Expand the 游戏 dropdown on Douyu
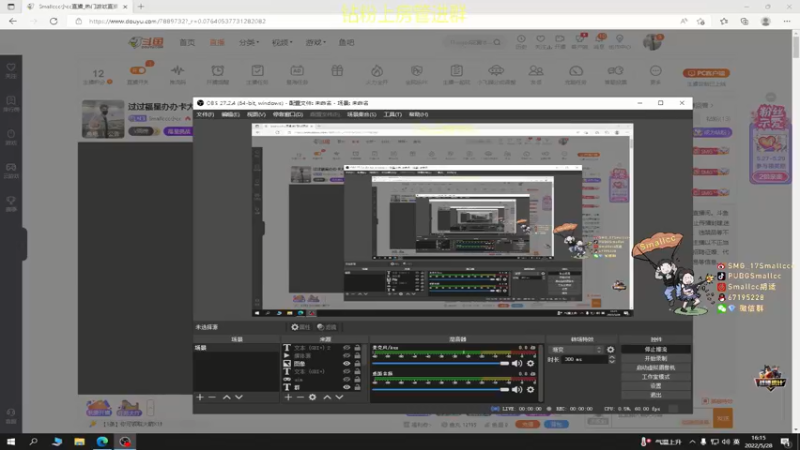The width and height of the screenshot is (800, 450). (x=315, y=42)
